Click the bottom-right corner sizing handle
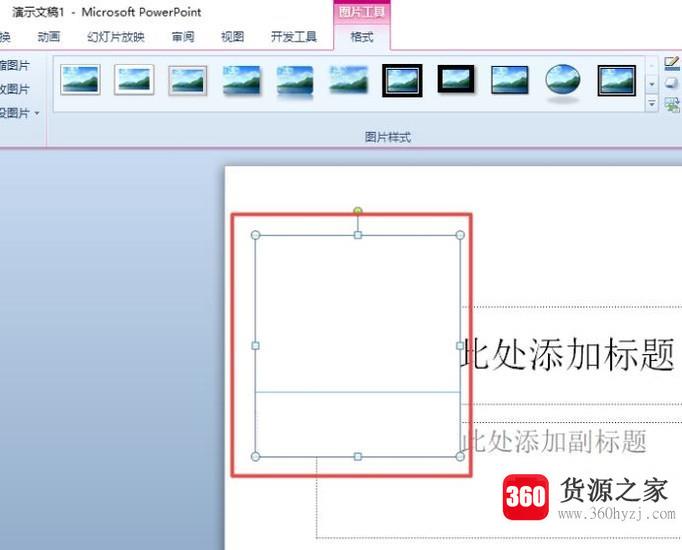 coord(460,457)
